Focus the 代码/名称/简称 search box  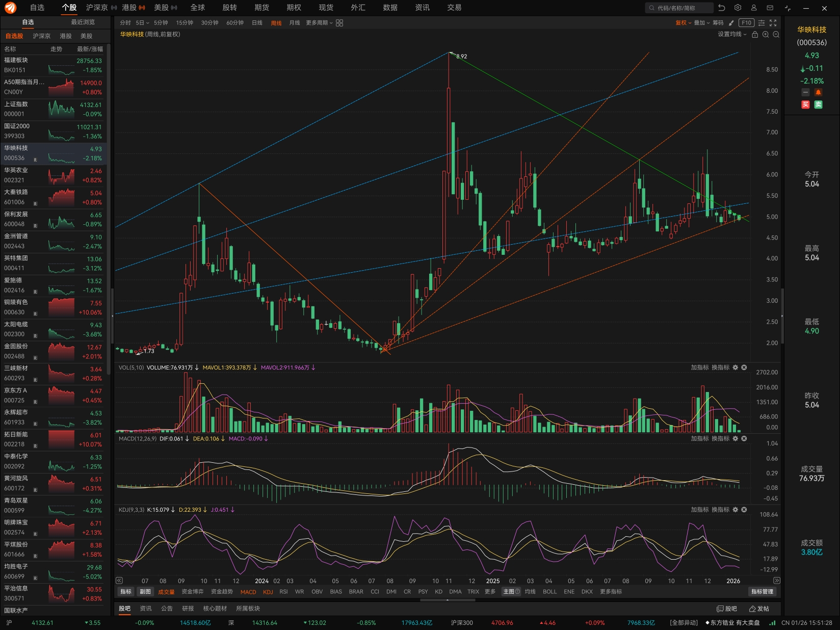(x=679, y=8)
